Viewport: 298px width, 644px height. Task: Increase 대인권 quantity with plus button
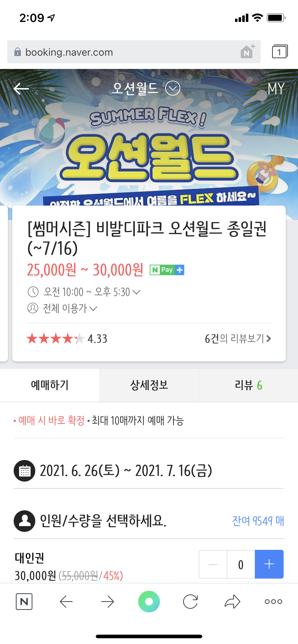pos(269,564)
